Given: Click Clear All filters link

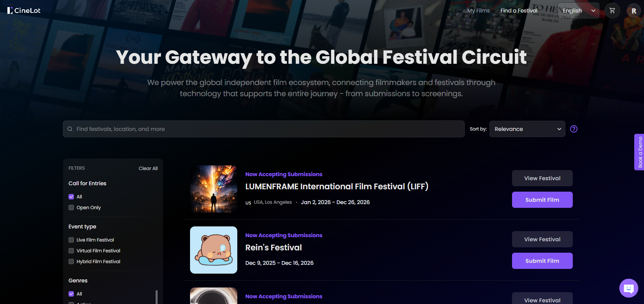Looking at the screenshot, I should click(x=148, y=168).
